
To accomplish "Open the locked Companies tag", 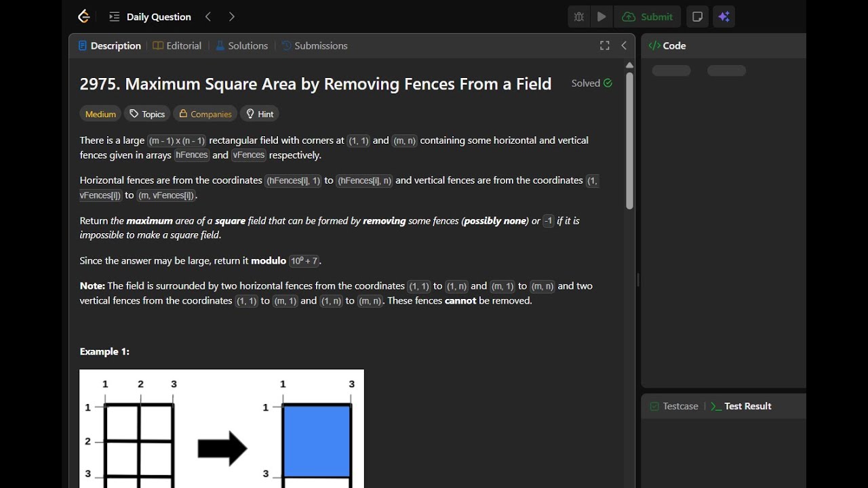I will [205, 114].
